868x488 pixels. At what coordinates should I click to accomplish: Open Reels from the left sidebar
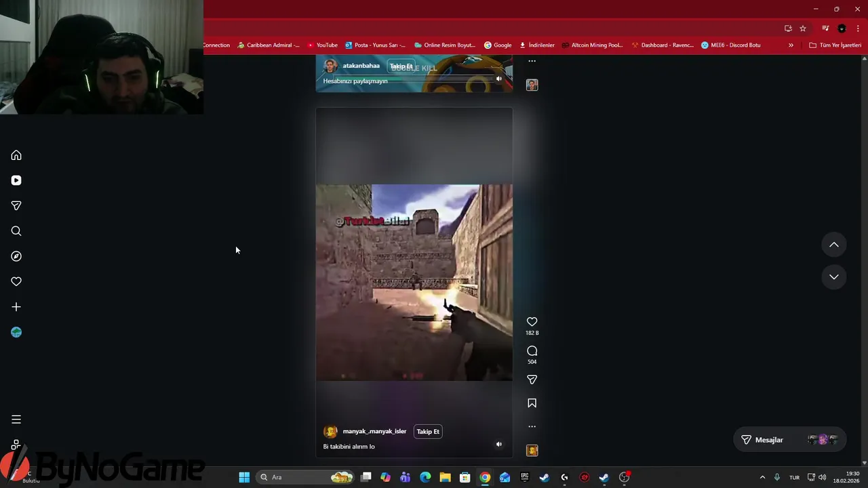[x=16, y=180]
